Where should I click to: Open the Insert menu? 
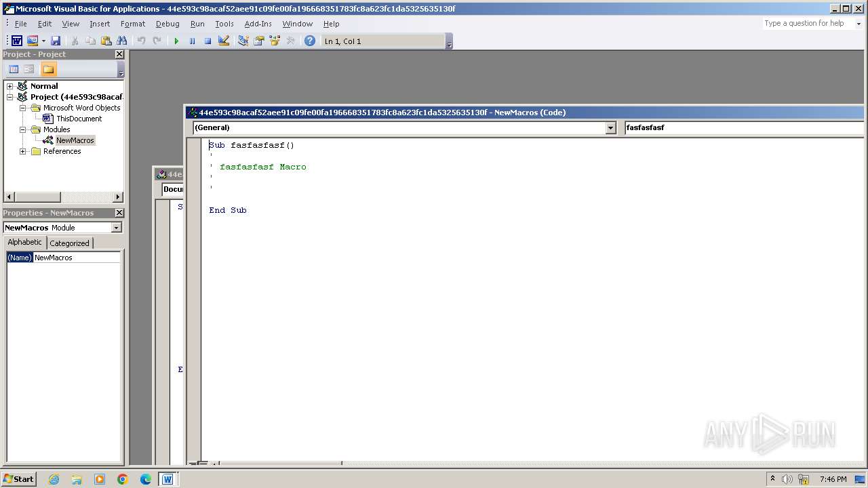[100, 24]
